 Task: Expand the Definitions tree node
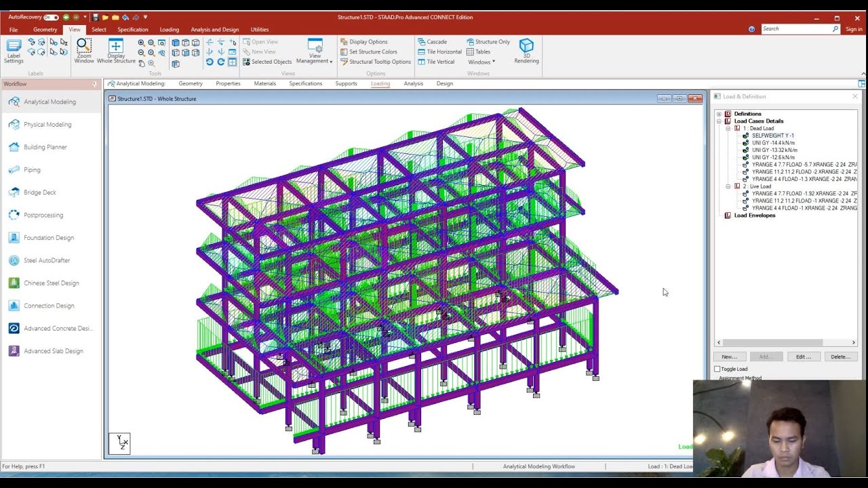tap(719, 114)
